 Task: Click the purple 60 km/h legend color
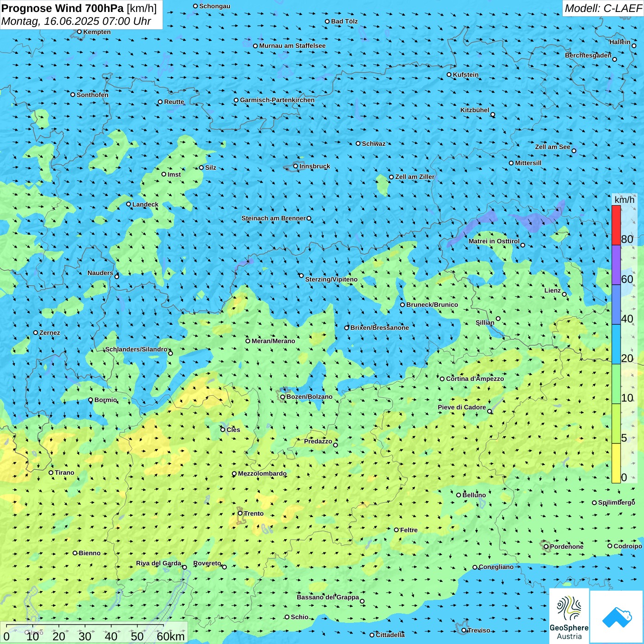tap(616, 265)
